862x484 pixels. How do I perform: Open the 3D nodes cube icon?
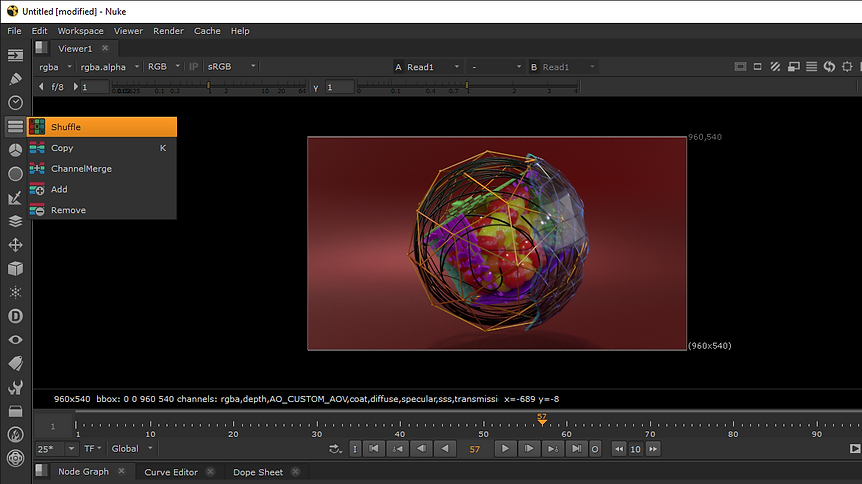(15, 268)
